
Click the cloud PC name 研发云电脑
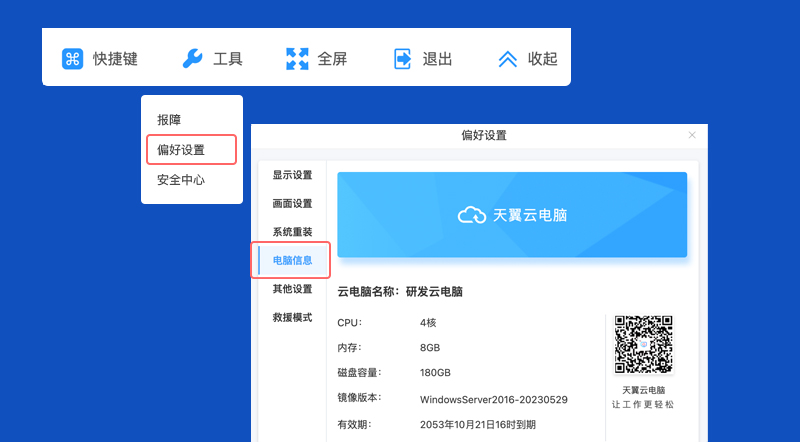[434, 292]
